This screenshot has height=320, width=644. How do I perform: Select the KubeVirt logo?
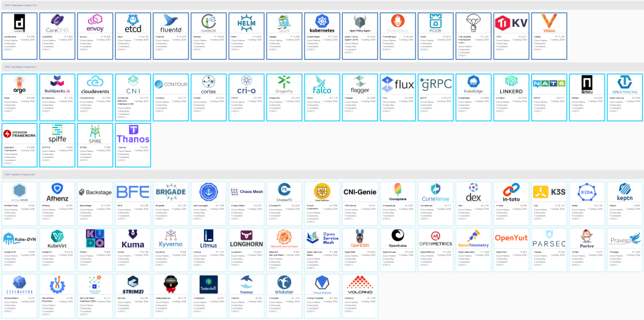point(57,238)
